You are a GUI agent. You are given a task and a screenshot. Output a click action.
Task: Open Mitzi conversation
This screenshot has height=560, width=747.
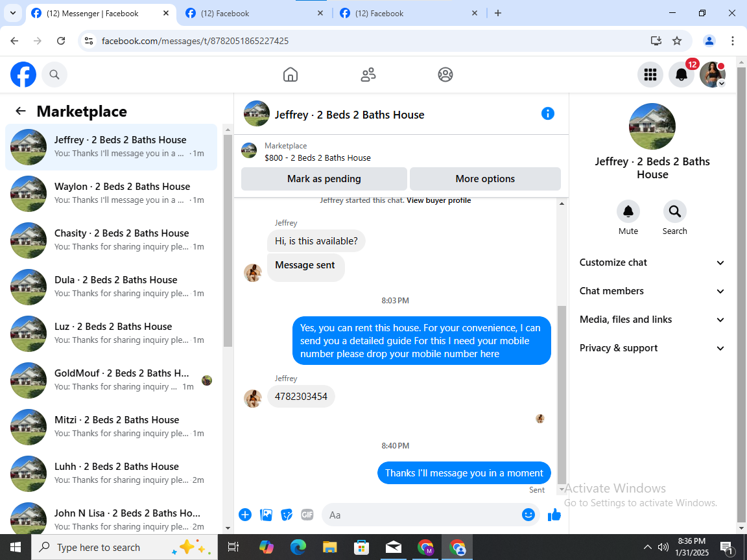pyautogui.click(x=111, y=426)
